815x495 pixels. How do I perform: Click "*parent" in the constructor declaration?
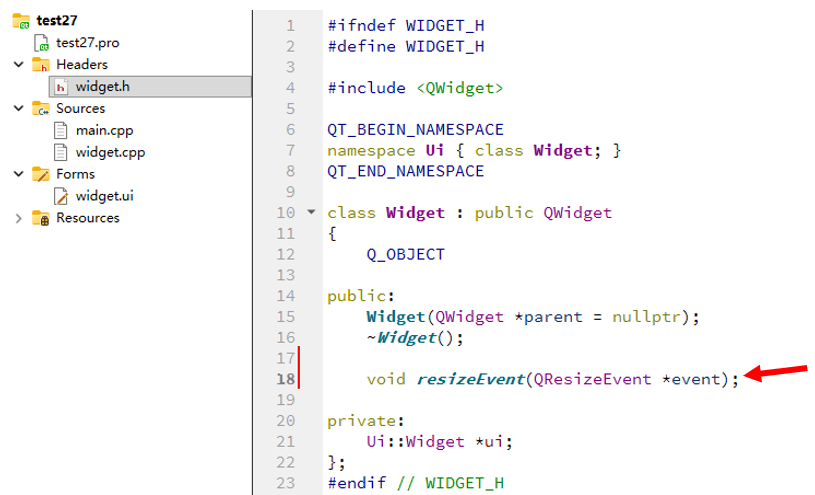[548, 317]
